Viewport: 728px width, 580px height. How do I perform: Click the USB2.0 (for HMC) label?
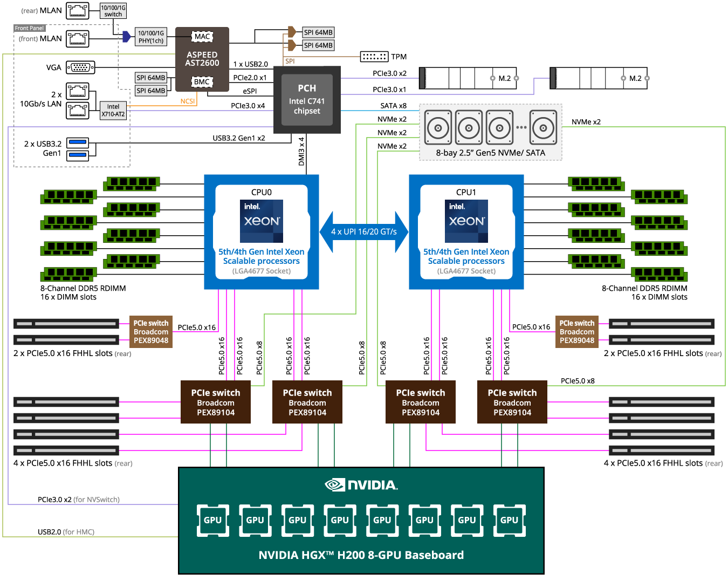pyautogui.click(x=66, y=532)
